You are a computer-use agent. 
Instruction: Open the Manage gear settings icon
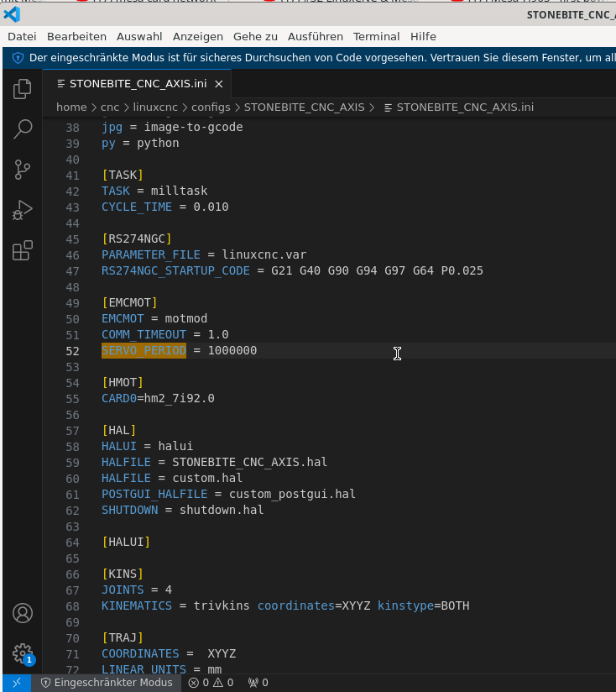[x=23, y=653]
